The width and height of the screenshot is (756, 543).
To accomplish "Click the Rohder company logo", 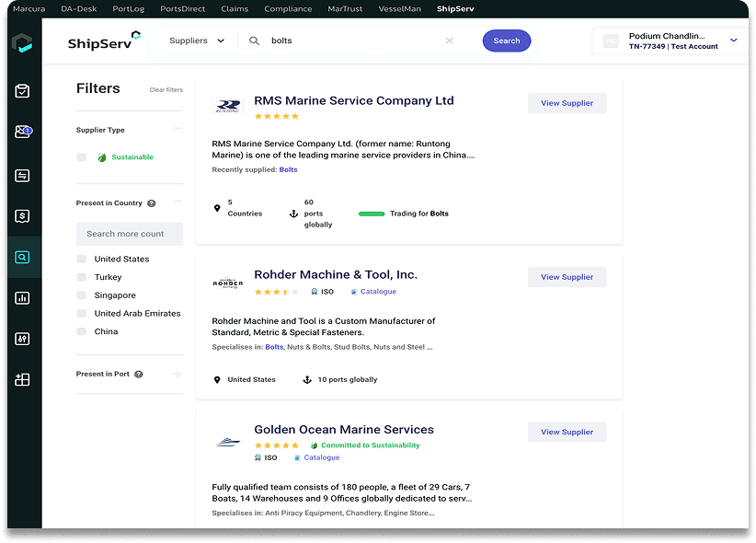I will coord(227,283).
